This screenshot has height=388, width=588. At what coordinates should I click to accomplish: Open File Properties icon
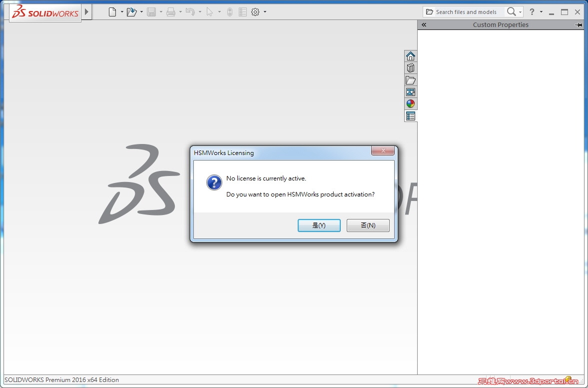243,12
